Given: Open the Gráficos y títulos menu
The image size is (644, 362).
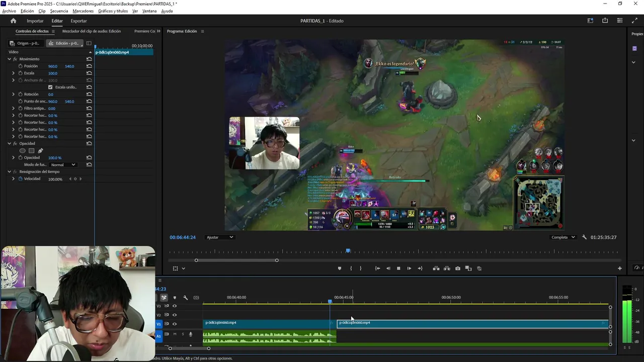Looking at the screenshot, I should 113,11.
